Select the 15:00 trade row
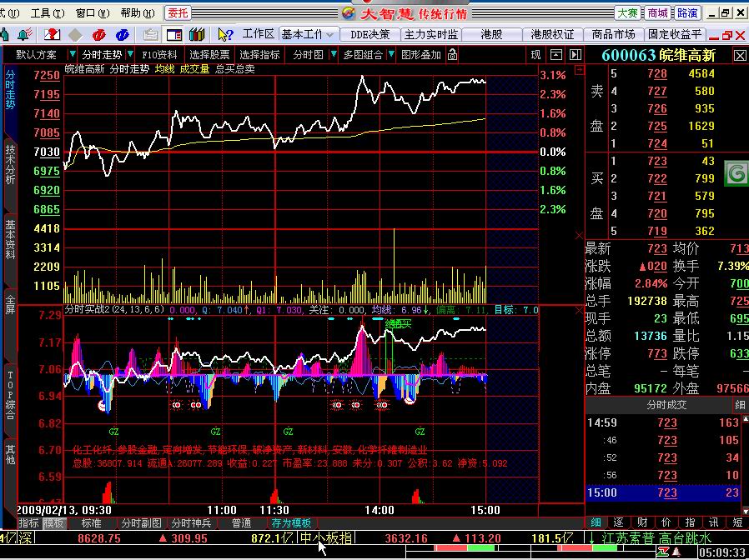The width and height of the screenshot is (749, 560). (x=665, y=492)
